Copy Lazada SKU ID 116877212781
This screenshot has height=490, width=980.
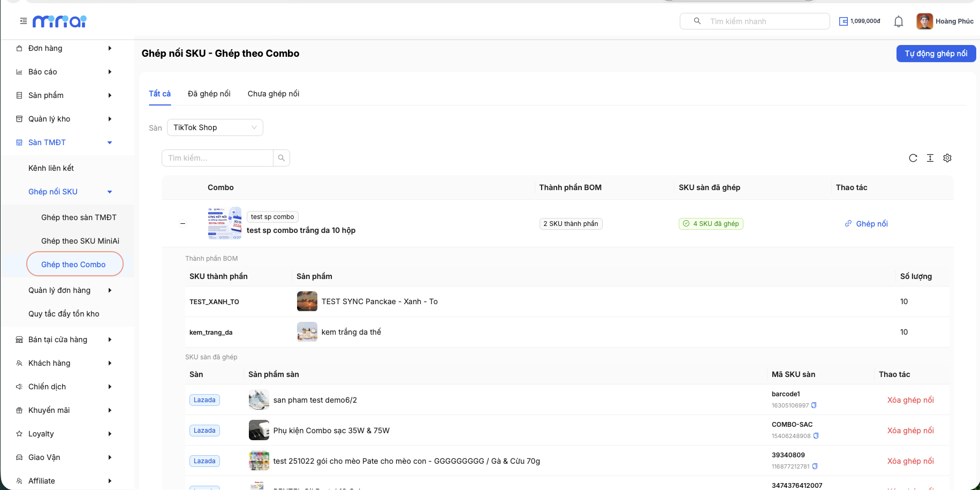click(x=815, y=466)
